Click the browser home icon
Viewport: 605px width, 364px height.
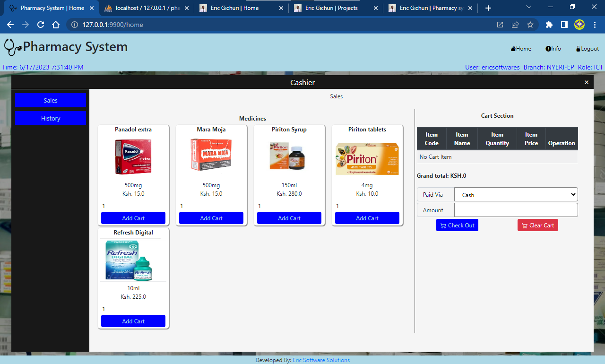pyautogui.click(x=56, y=25)
